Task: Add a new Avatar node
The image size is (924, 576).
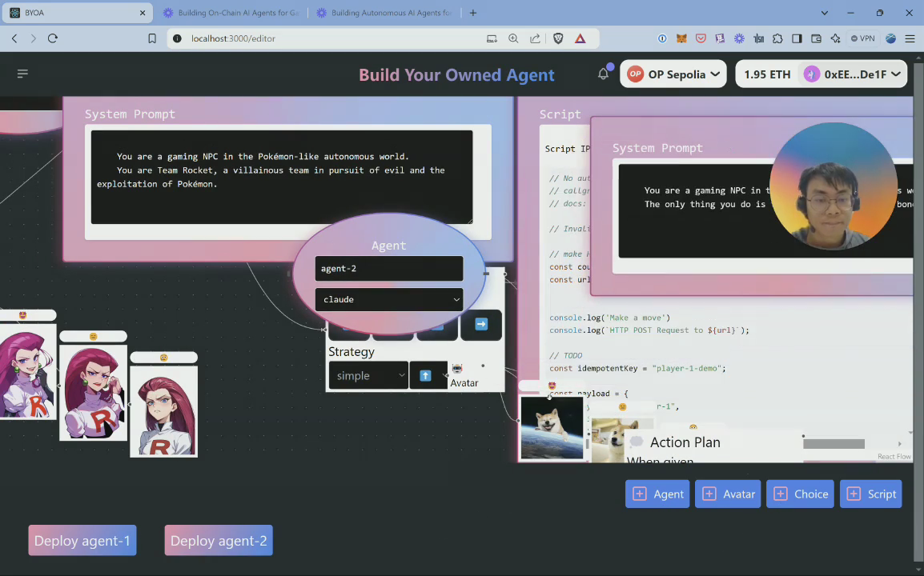Action: click(x=728, y=494)
